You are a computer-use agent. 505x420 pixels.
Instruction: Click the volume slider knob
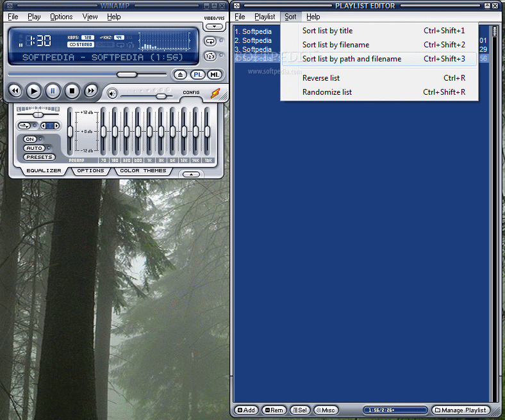coord(161,96)
